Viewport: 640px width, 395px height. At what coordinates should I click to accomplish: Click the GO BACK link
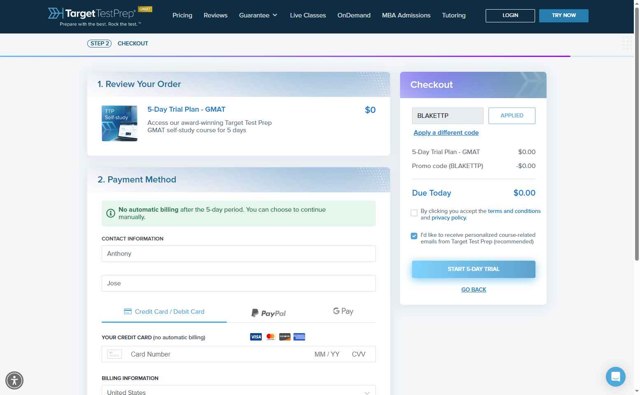(x=473, y=290)
